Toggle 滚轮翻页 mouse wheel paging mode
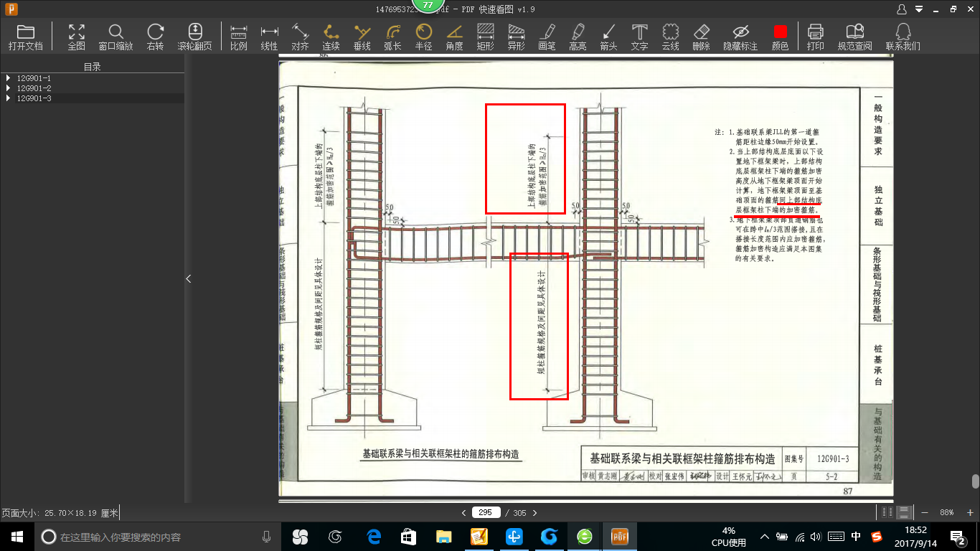980x551 pixels. [194, 37]
